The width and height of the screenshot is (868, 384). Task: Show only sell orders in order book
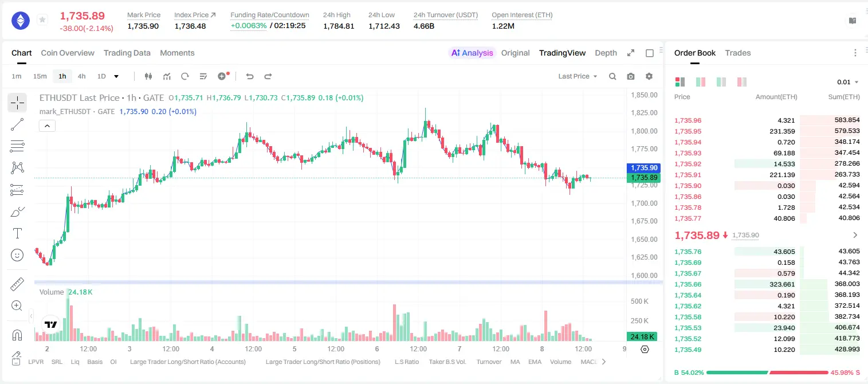tap(742, 82)
